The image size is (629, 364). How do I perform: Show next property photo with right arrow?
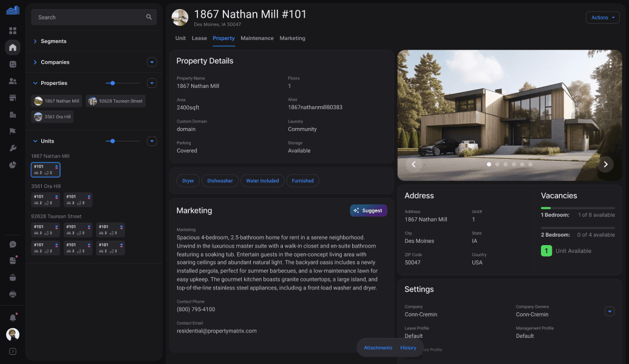click(606, 164)
